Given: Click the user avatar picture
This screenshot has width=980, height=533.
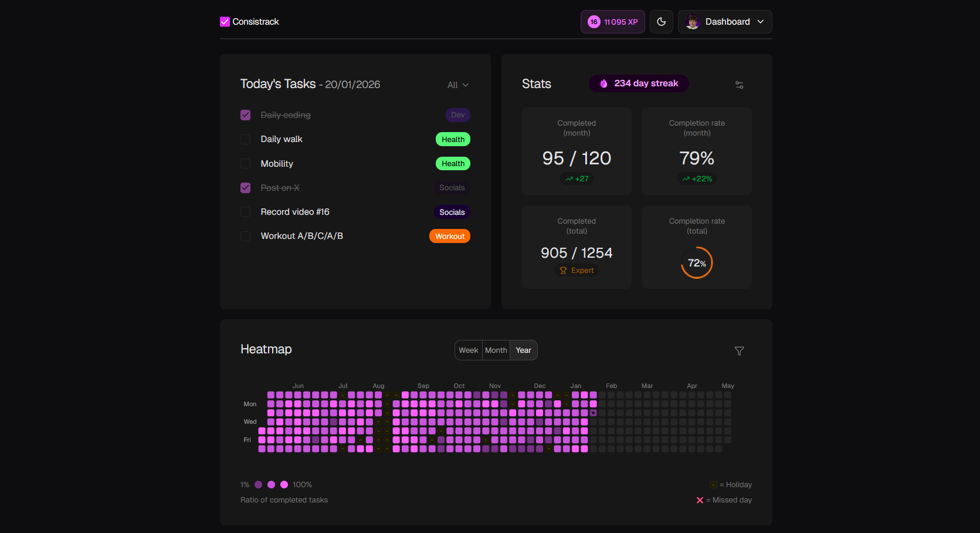Looking at the screenshot, I should tap(693, 22).
